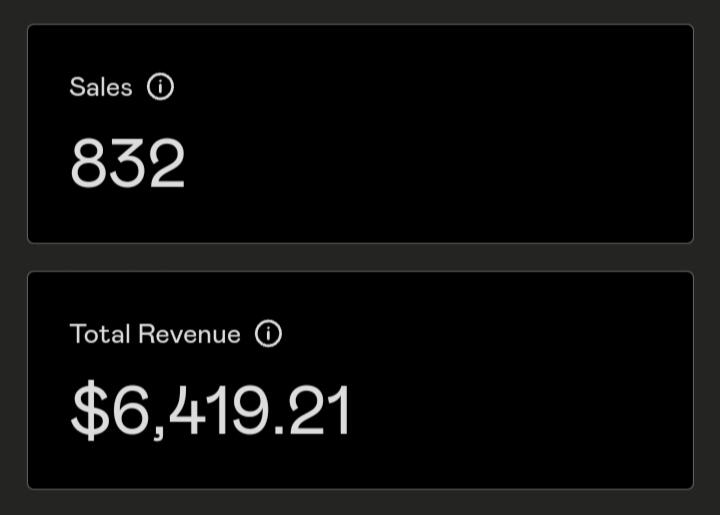Click the word Sales in top card
720x515 pixels.
pyautogui.click(x=101, y=87)
